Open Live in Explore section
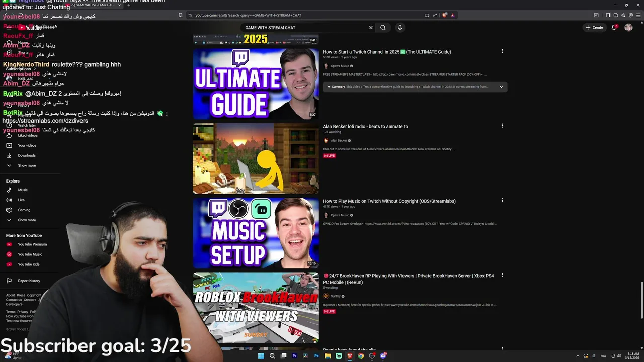 21,200
